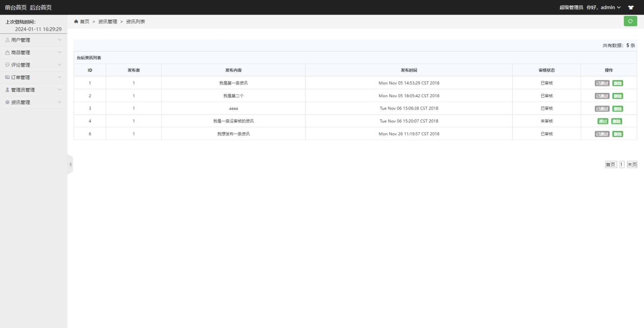Viewport: 644px width, 328px height.
Task: Click 资讯列表 in the breadcrumb
Action: [x=135, y=22]
